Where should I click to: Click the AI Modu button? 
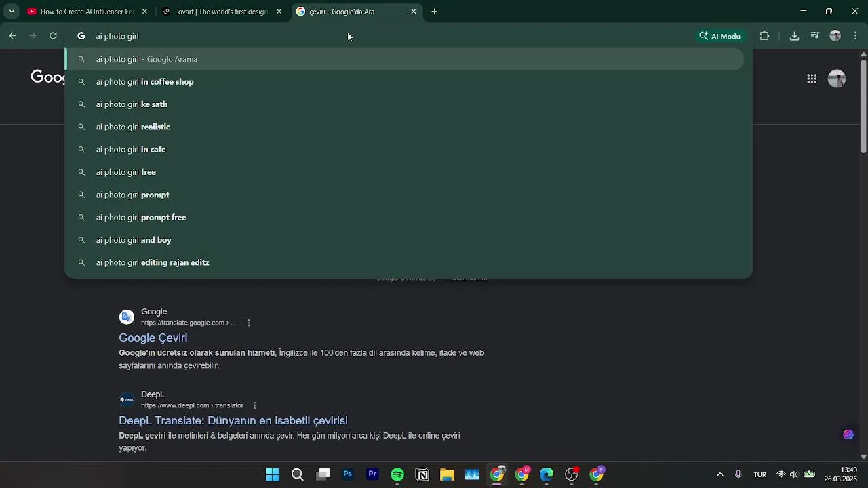[720, 36]
